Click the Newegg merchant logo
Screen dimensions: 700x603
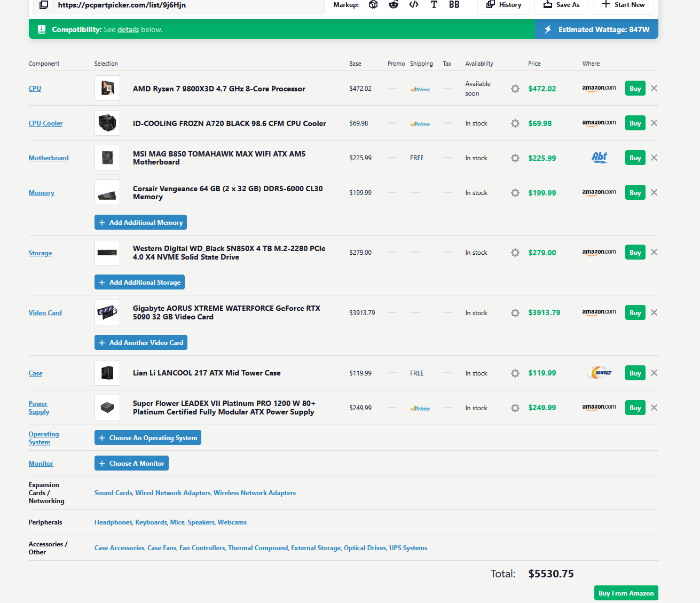[x=600, y=373]
